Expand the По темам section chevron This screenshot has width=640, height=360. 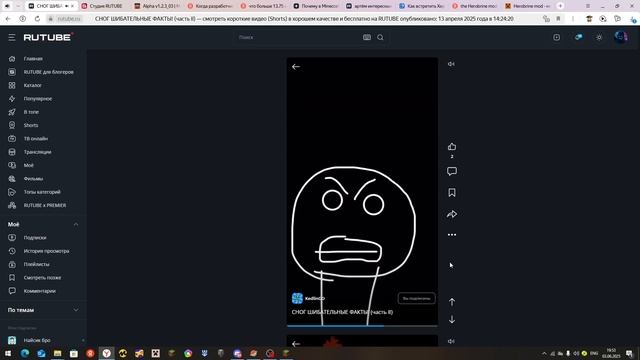pyautogui.click(x=76, y=310)
